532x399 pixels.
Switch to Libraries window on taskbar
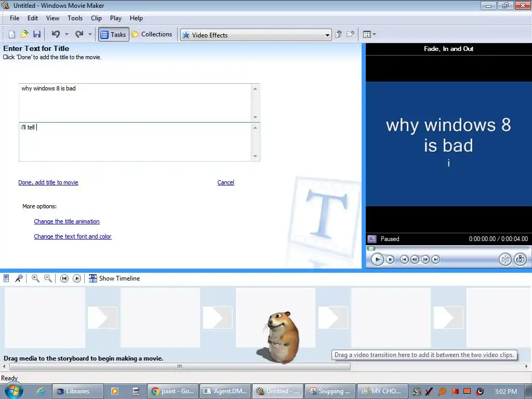[78, 391]
